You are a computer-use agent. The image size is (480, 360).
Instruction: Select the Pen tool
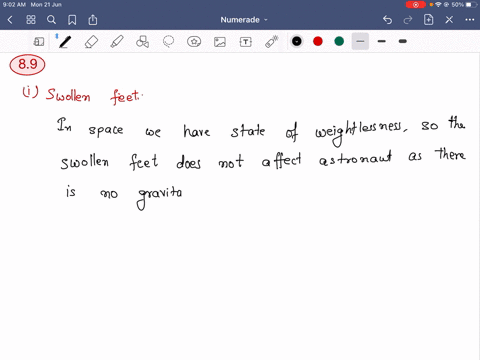[65, 42]
